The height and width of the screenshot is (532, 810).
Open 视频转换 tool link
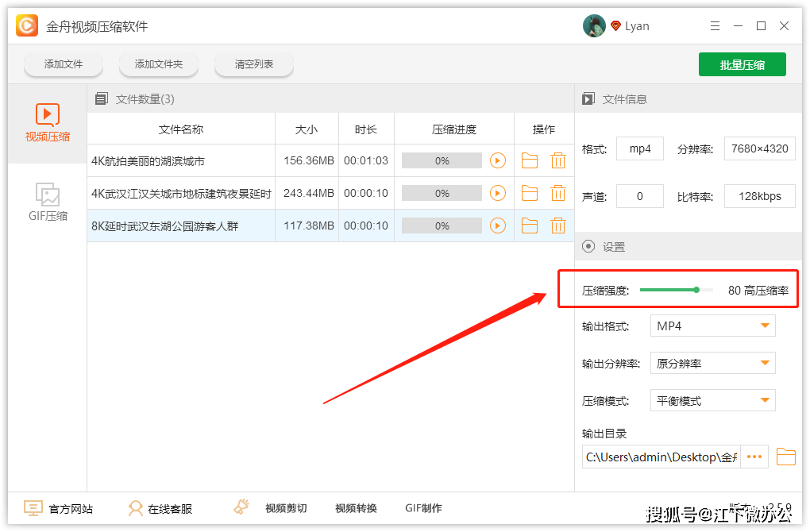click(x=356, y=508)
